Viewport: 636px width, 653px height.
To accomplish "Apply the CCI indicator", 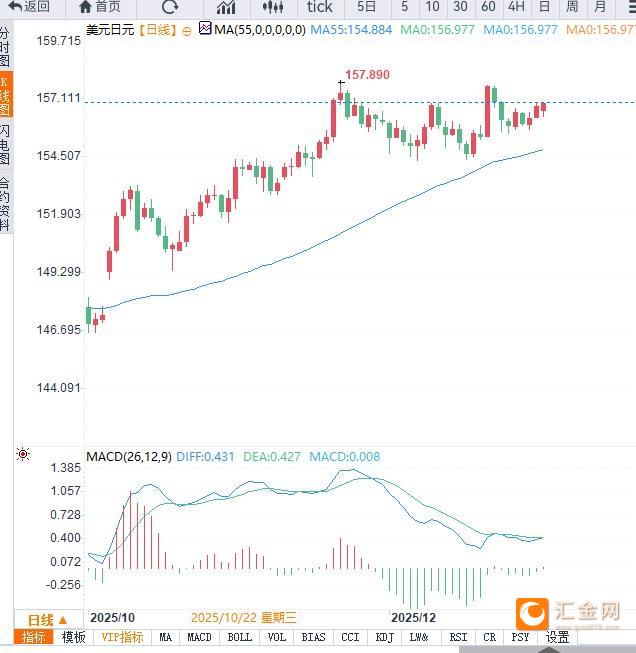I will (x=350, y=638).
